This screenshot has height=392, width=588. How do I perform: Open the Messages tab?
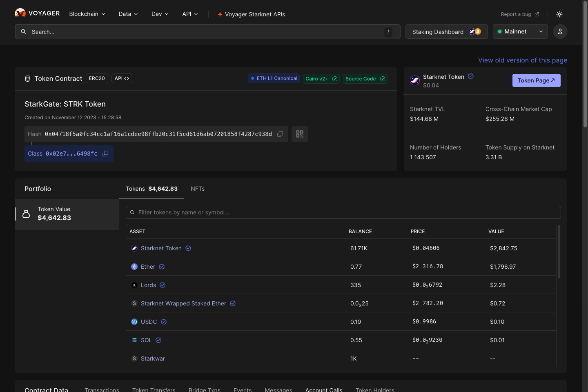[278, 390]
